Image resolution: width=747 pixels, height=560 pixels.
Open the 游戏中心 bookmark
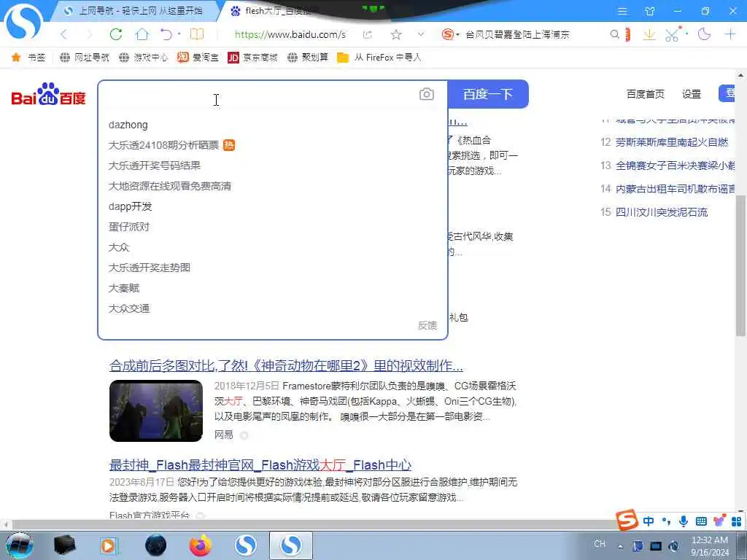(x=144, y=58)
